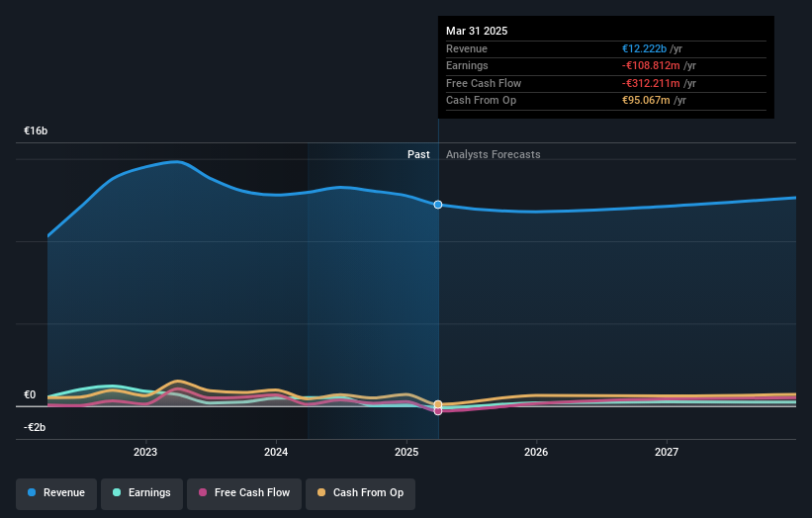Click the €0 y-axis label
This screenshot has width=812, height=518.
(30, 394)
